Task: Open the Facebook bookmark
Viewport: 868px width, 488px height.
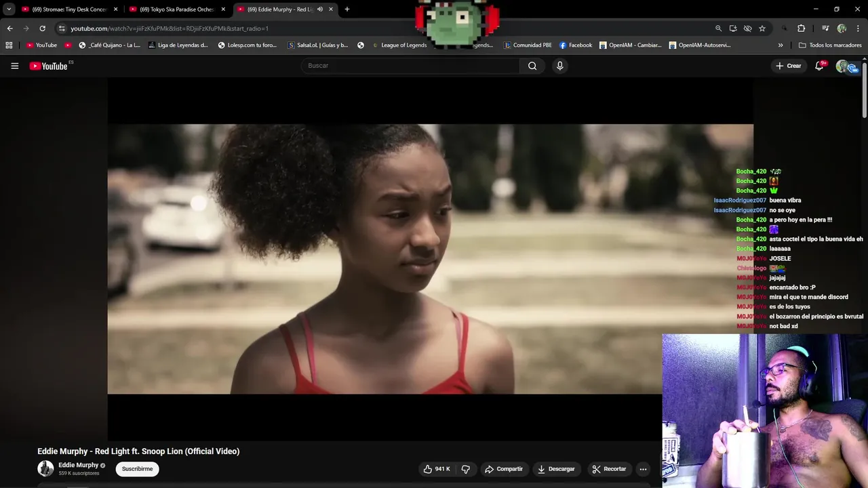Action: (x=576, y=45)
